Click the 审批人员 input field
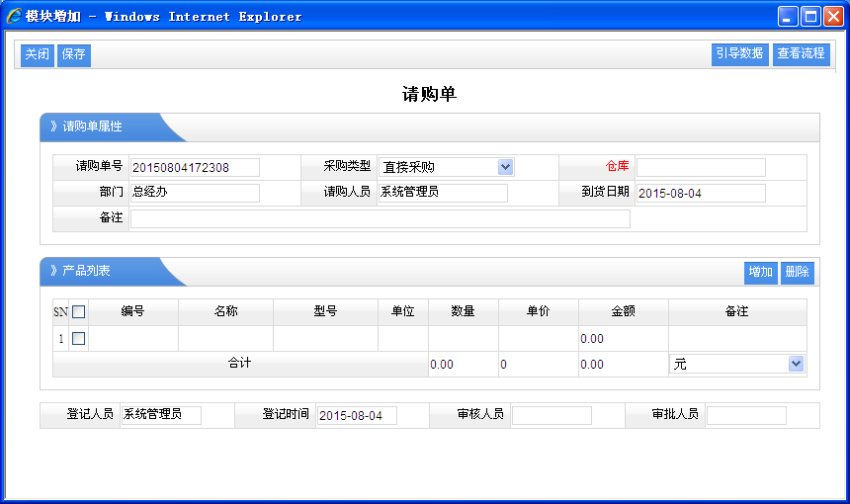 pyautogui.click(x=746, y=415)
